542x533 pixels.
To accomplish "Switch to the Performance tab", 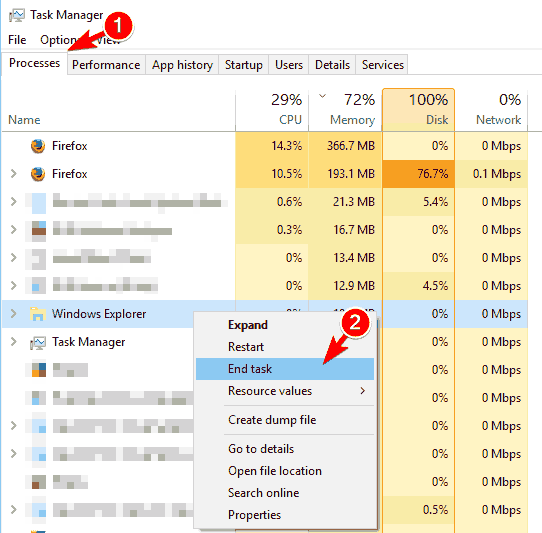I will point(106,65).
